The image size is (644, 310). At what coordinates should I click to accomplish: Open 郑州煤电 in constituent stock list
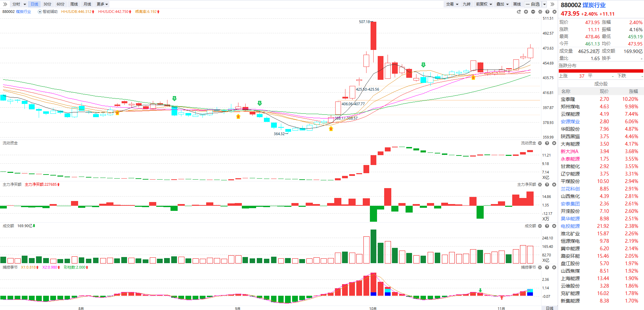point(570,107)
